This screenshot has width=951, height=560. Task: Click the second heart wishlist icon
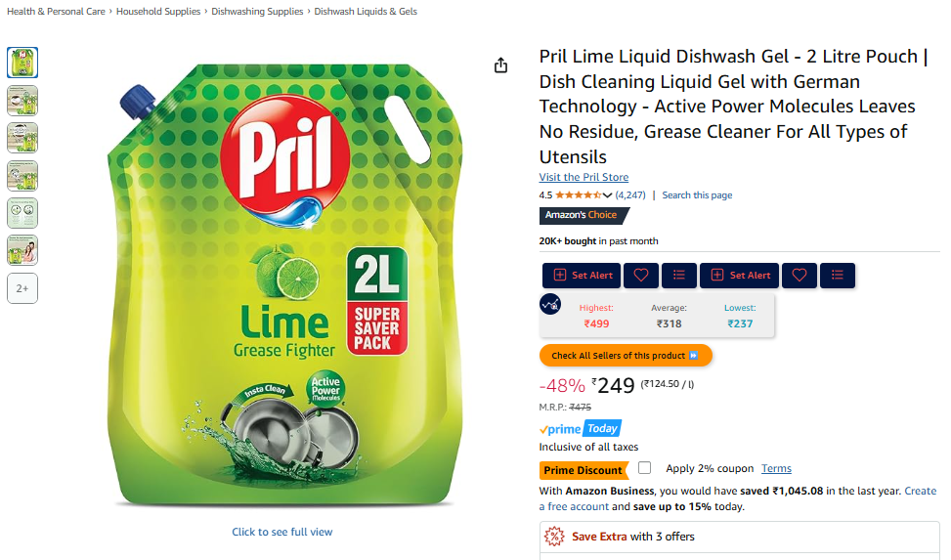click(800, 276)
